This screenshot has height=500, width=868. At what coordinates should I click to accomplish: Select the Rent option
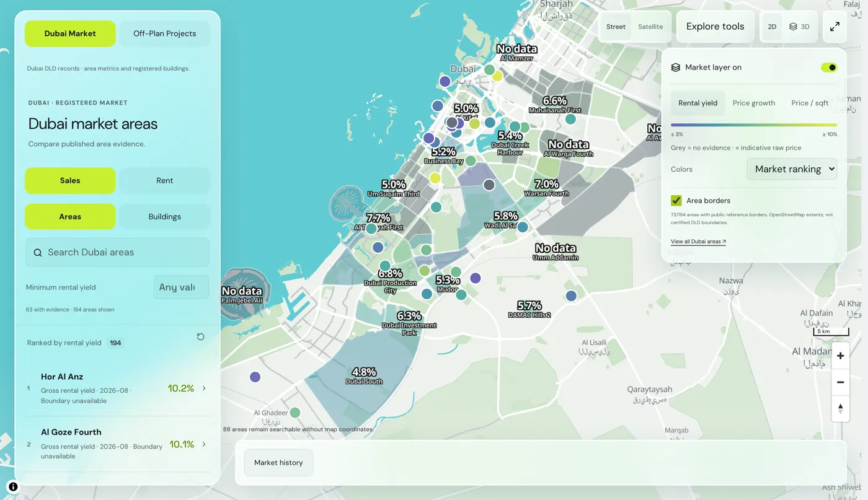(x=164, y=180)
